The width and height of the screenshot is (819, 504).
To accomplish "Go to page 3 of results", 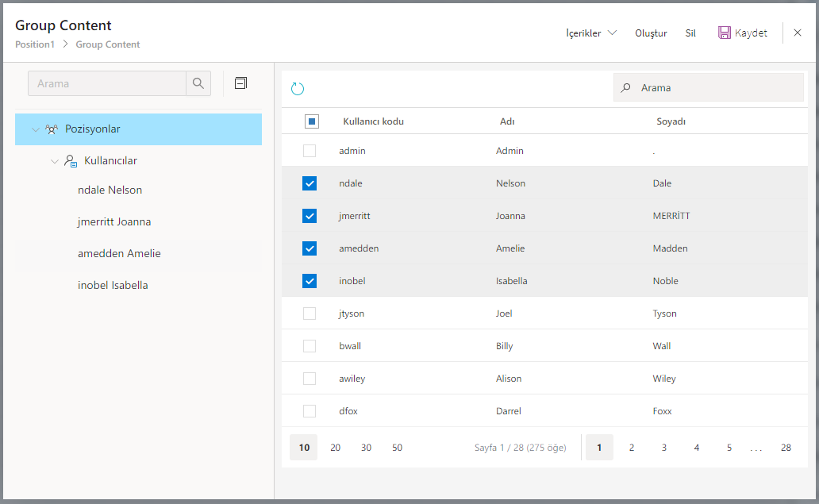I will click(664, 448).
